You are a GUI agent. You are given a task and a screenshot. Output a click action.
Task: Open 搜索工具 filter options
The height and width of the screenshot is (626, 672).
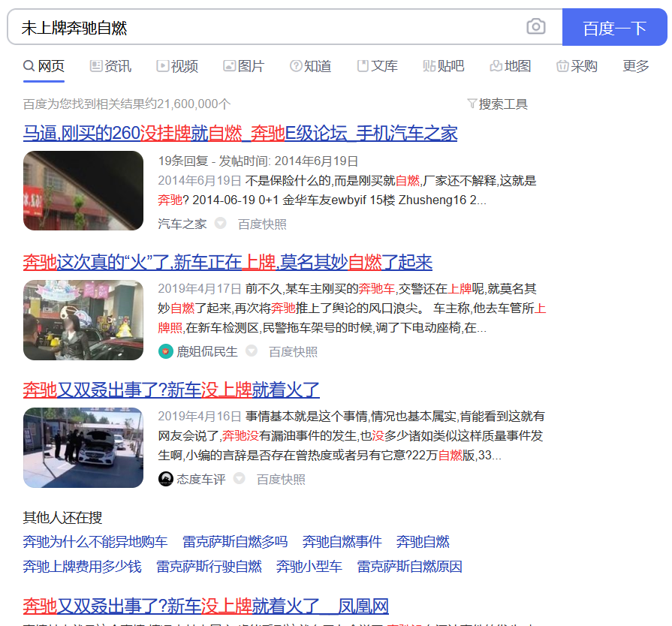click(498, 104)
